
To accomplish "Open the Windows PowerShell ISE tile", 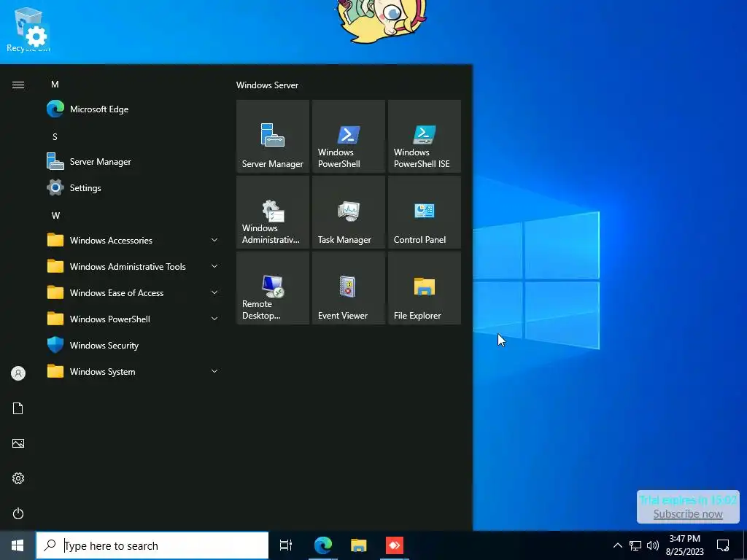I will [425, 136].
